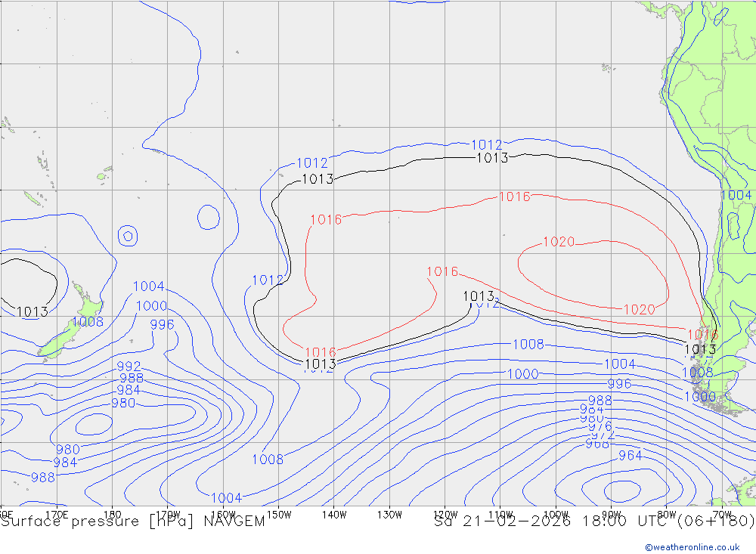Click the 80W longitude axis label
This screenshot has width=756, height=554.
coord(666,515)
